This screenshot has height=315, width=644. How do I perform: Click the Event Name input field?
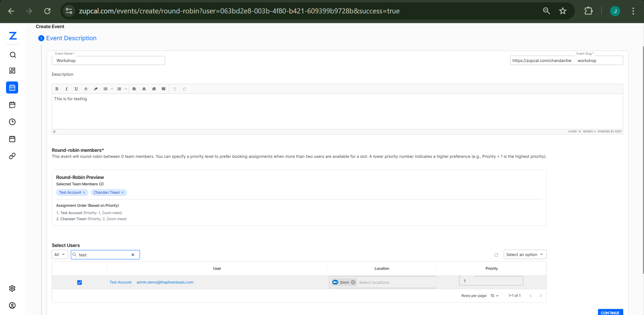[x=108, y=61]
